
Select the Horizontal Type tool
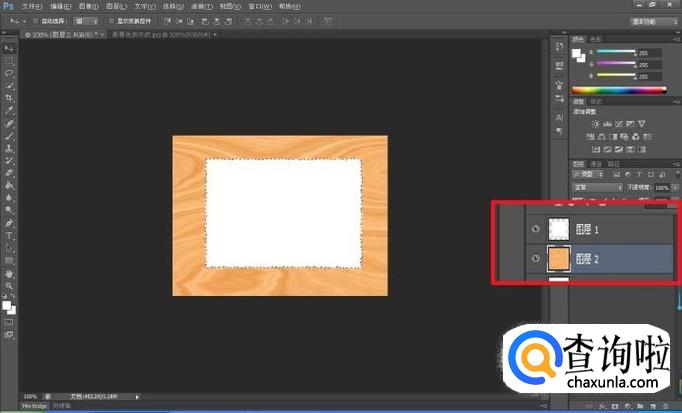coord(9,235)
